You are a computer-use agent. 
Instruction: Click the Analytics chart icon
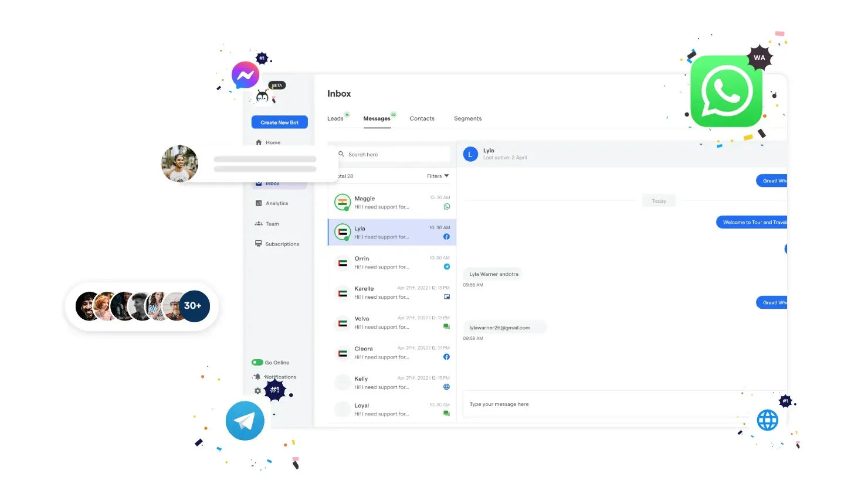[x=259, y=203]
